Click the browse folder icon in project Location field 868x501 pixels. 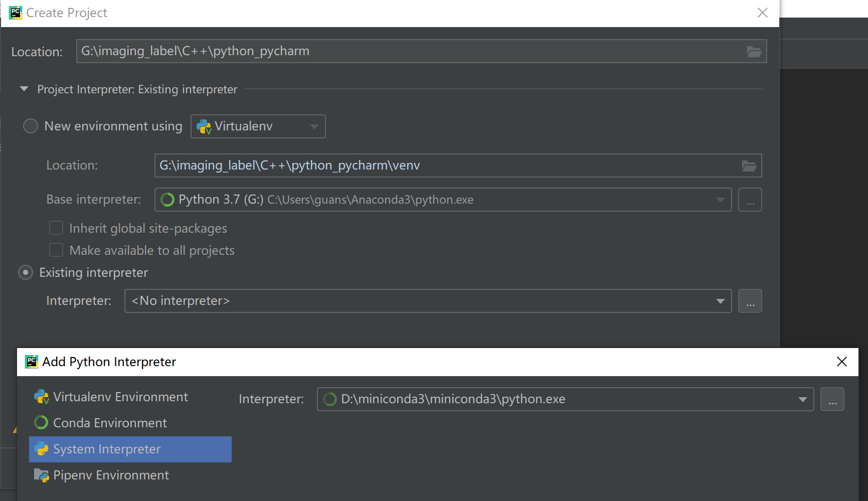(x=754, y=51)
